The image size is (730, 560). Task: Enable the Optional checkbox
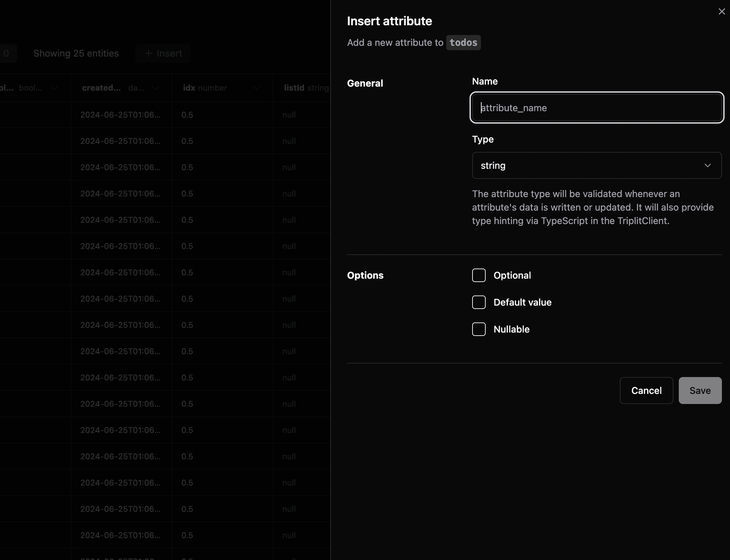click(x=479, y=275)
